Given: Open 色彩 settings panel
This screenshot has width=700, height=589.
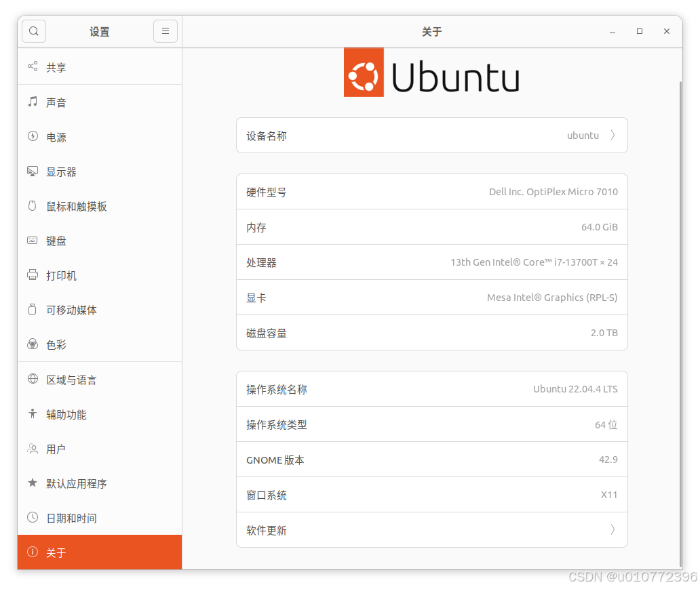Looking at the screenshot, I should click(100, 344).
